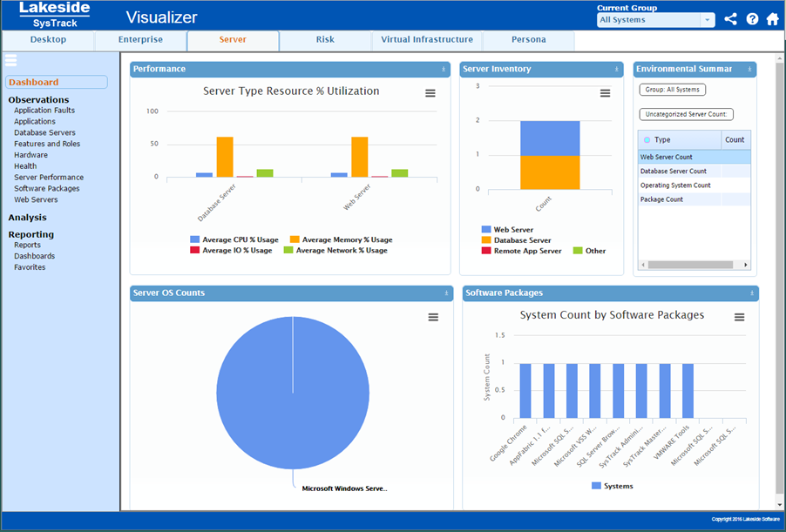The height and width of the screenshot is (532, 786).
Task: Switch to the Enterprise tab
Action: (140, 40)
